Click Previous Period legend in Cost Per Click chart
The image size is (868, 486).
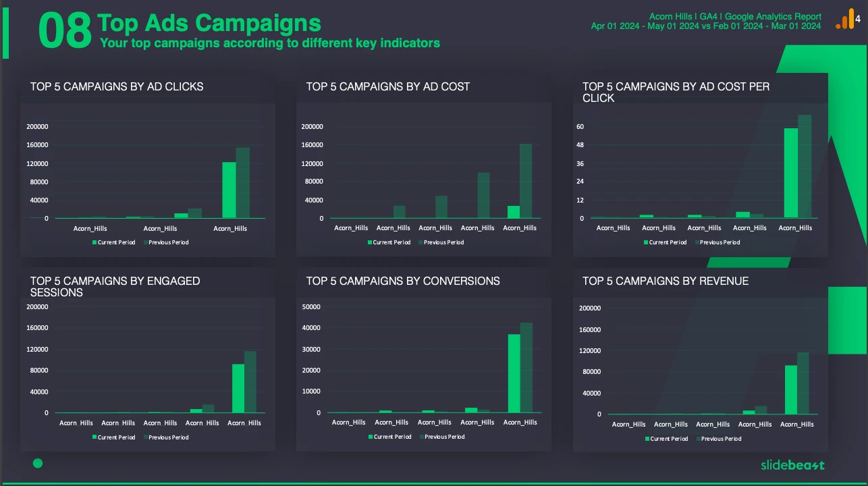717,242
